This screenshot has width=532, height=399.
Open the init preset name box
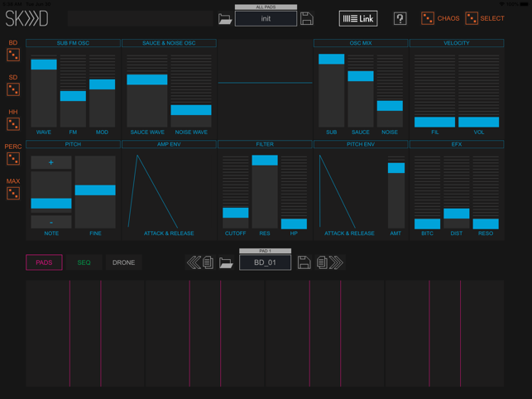click(266, 19)
